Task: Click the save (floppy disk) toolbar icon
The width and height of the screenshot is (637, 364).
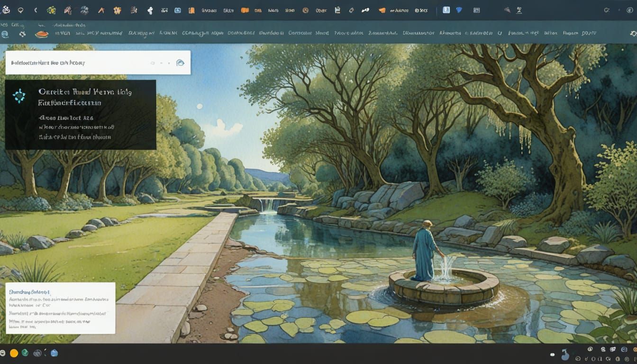Action: pyautogui.click(x=337, y=9)
